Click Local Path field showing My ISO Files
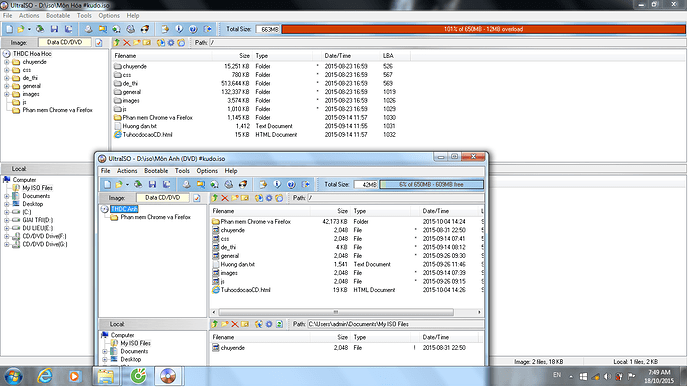The width and height of the screenshot is (690, 387). (x=395, y=324)
